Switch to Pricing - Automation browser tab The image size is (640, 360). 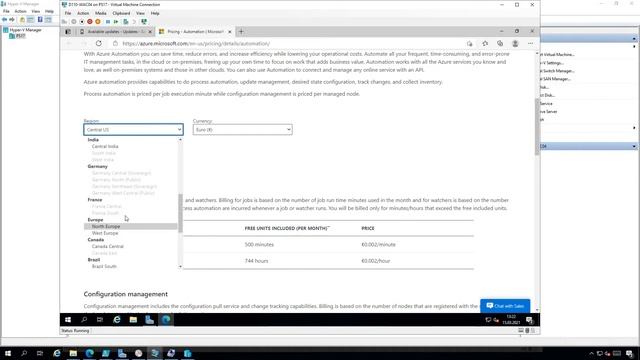[195, 31]
